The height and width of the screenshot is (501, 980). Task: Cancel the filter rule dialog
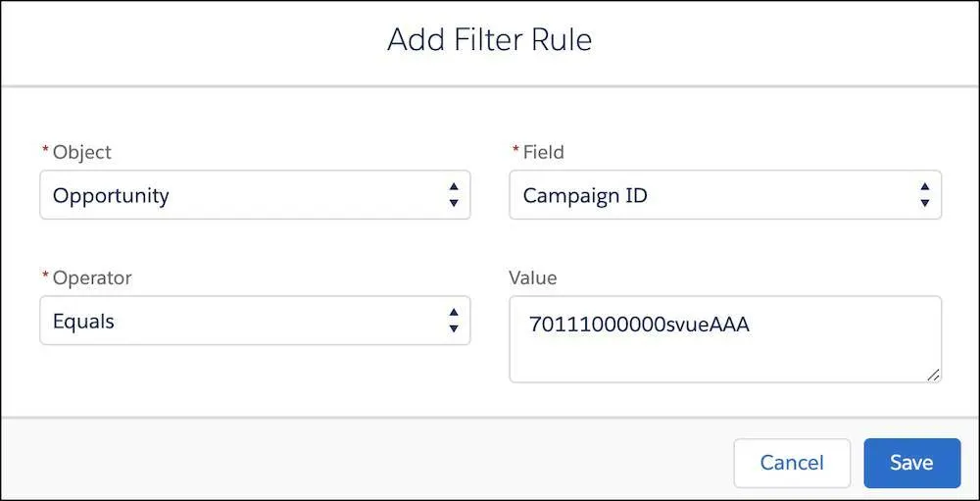click(792, 464)
